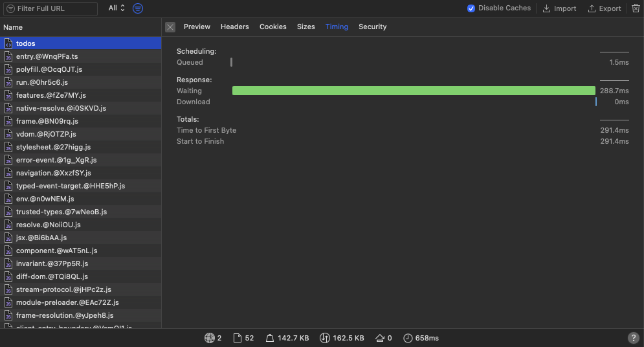Click the Import button
Viewport: 644px width, 347px height.
tap(559, 8)
